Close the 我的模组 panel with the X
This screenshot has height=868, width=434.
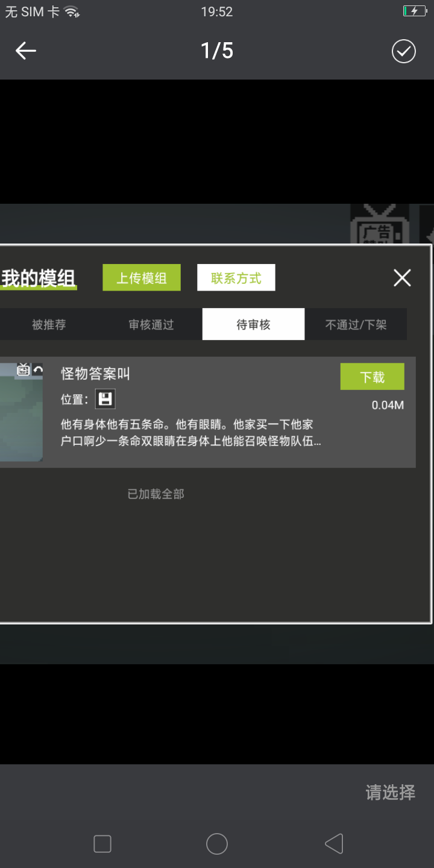click(402, 278)
